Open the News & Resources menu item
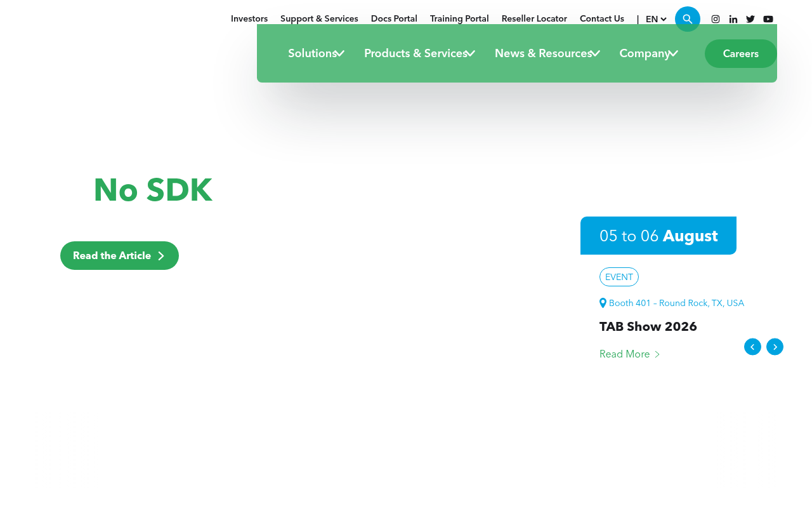This screenshot has height=508, width=812. click(x=543, y=53)
